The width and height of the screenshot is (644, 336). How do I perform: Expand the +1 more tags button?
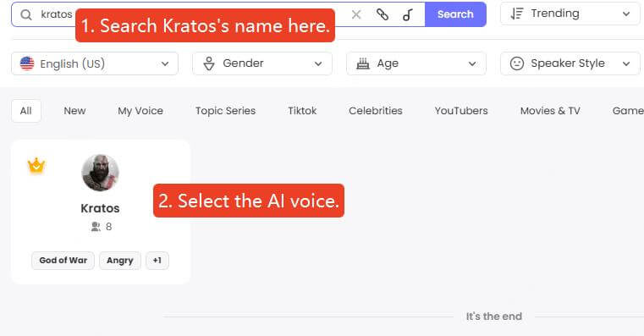pos(157,261)
